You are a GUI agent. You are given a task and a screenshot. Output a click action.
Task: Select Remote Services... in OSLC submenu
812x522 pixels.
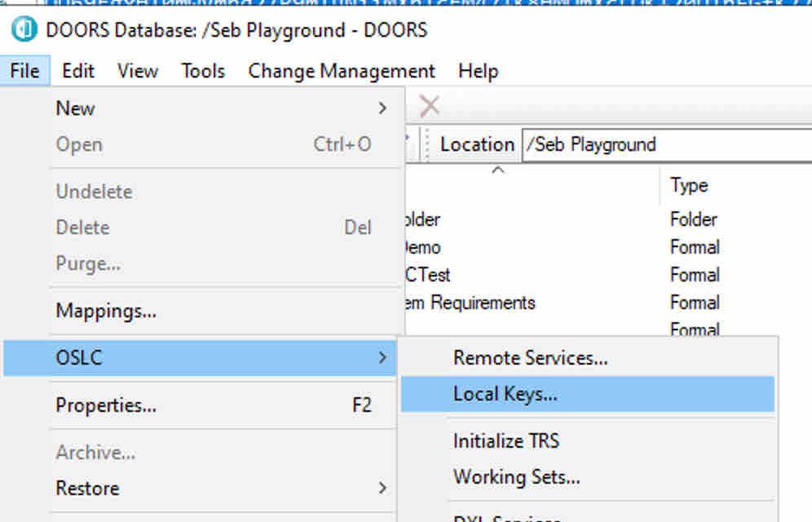tap(588, 358)
